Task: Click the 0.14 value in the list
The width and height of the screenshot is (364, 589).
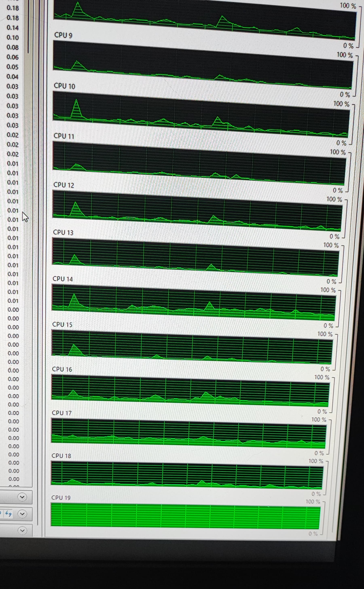Action: 13,28
